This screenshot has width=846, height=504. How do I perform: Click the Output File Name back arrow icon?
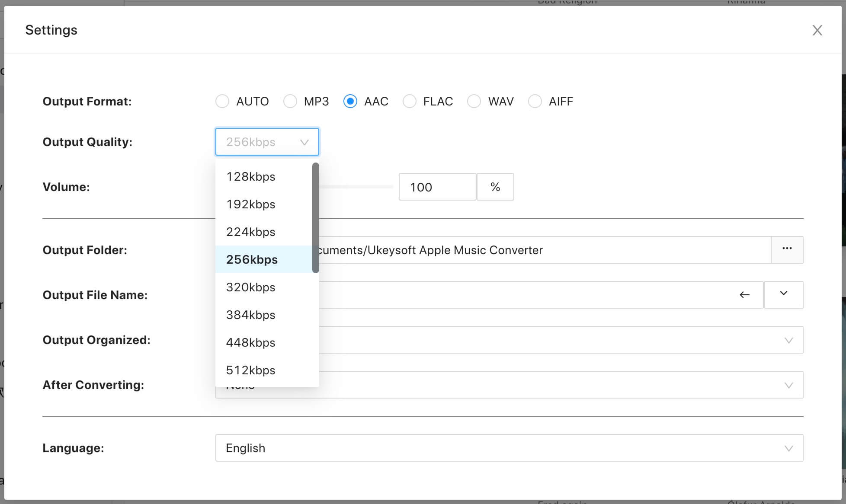click(744, 294)
